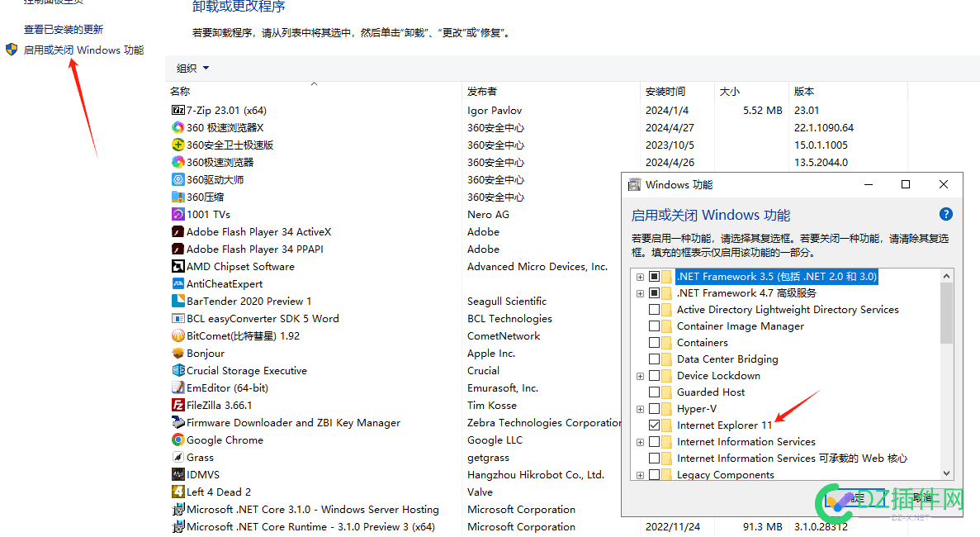Expand the .NET Framework 3.5 tree node
The image size is (980, 537).
tap(640, 276)
